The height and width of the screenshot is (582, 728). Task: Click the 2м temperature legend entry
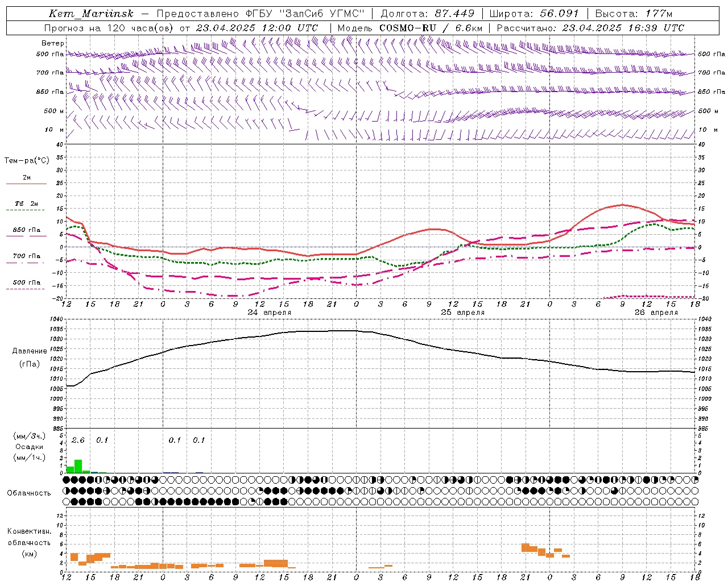(x=27, y=178)
